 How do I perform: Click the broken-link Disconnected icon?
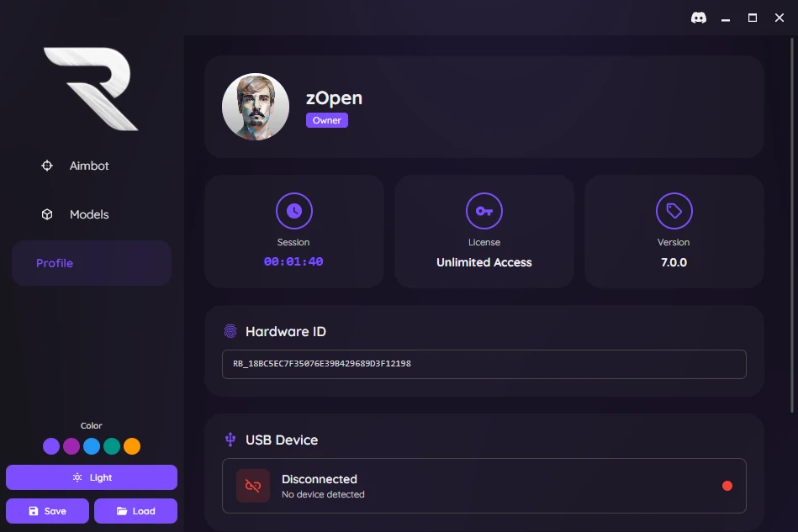point(253,486)
